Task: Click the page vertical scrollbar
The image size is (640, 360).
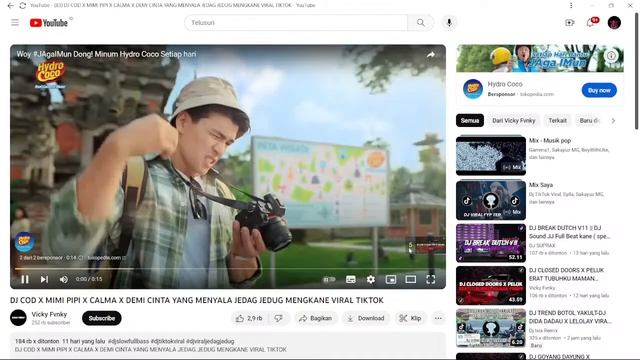Action: 636,71
